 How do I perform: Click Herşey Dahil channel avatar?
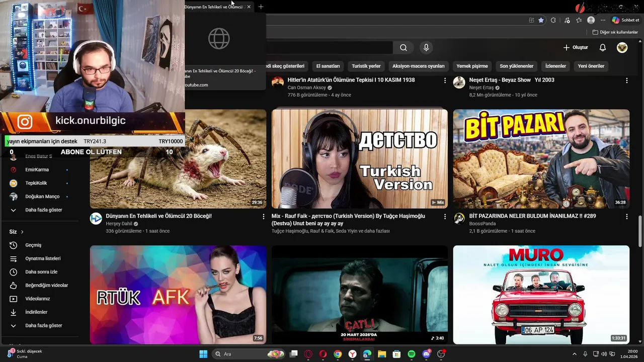point(96,218)
